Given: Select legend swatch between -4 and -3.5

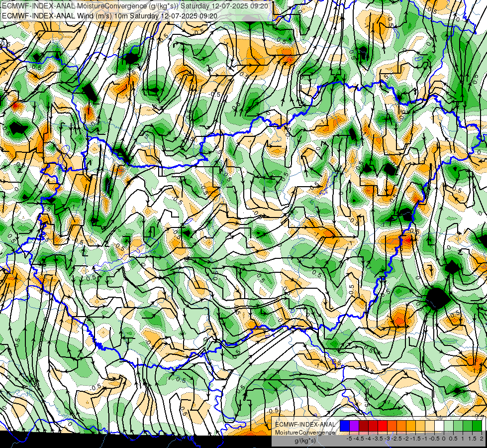Looking at the screenshot, I should coord(373,426).
